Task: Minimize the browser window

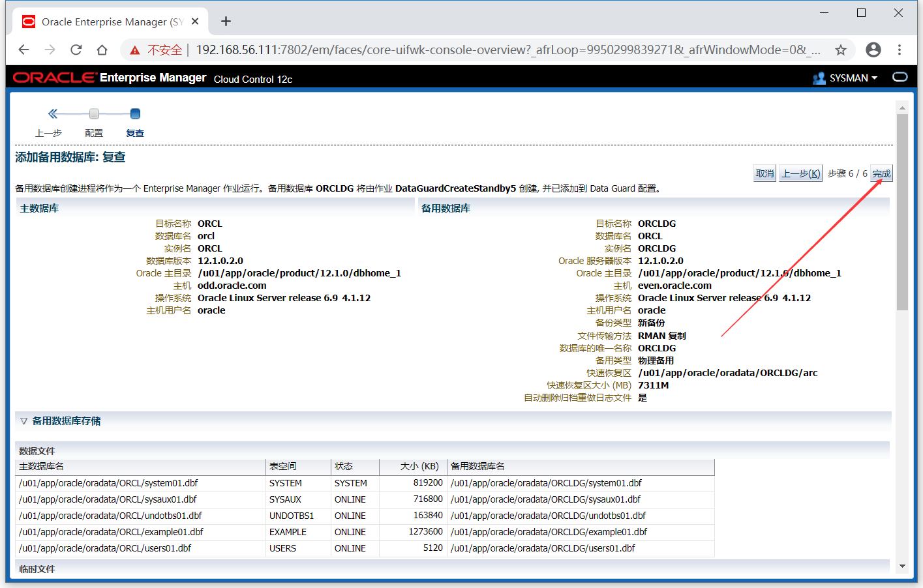Action: pos(825,13)
